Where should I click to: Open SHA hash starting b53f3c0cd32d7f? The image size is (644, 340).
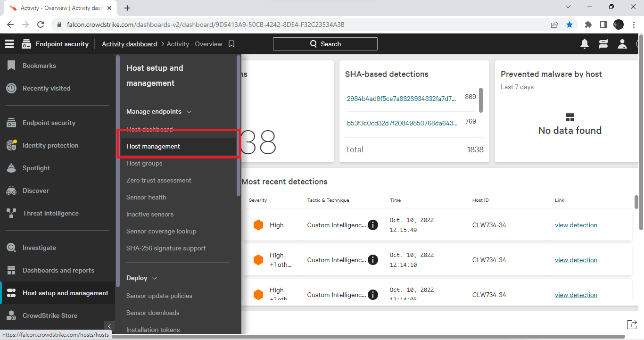[x=402, y=123]
